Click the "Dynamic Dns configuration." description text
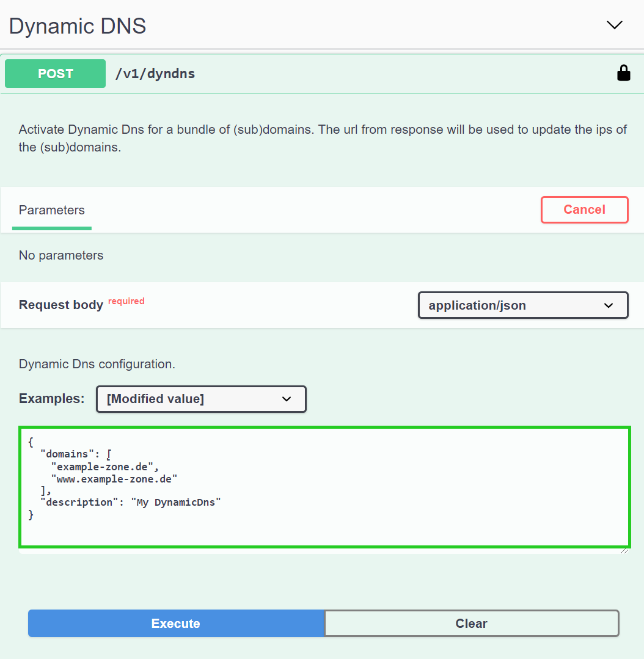Viewport: 644px width, 659px height. (97, 364)
